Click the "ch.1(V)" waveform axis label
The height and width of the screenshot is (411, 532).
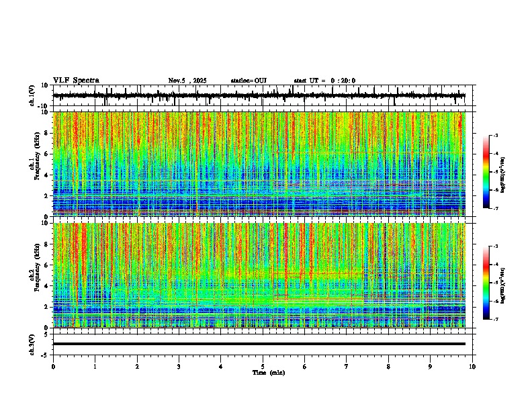pos(32,95)
